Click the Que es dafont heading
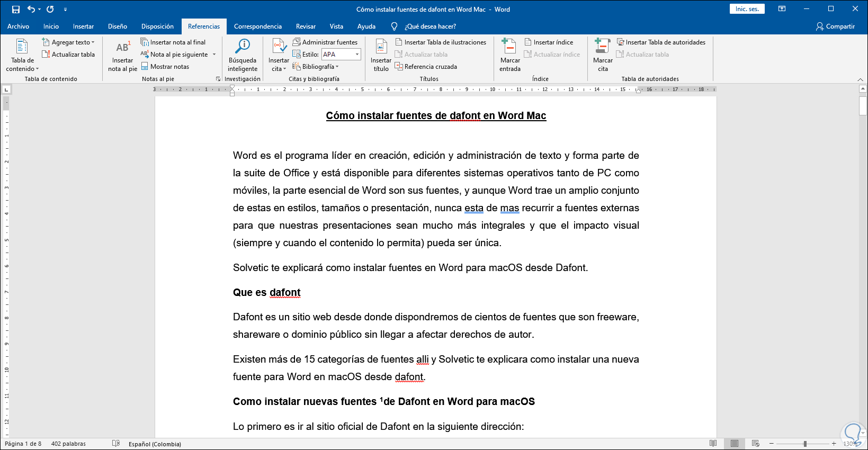 click(x=267, y=293)
